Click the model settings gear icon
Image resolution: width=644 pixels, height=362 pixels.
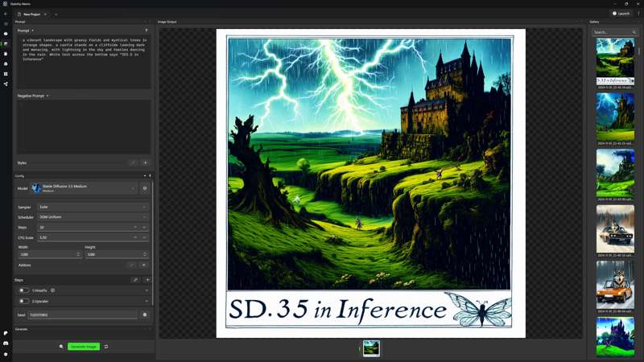tap(145, 188)
